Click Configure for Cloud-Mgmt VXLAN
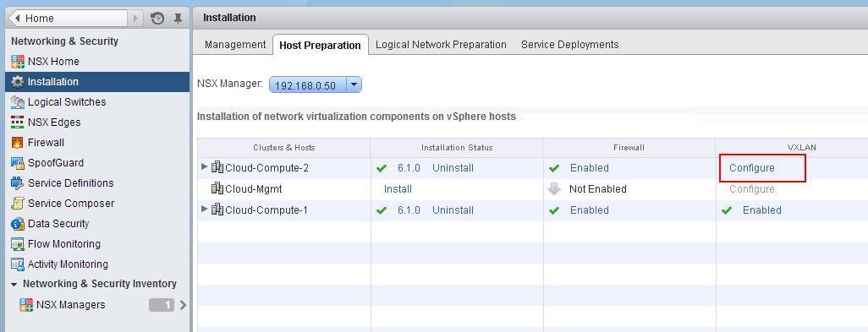The width and height of the screenshot is (868, 332). point(752,189)
